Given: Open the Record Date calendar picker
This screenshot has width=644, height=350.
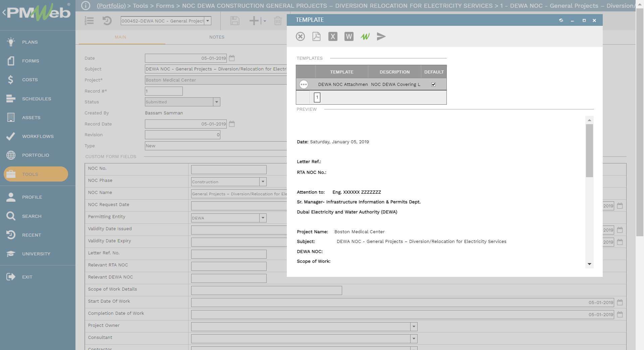Looking at the screenshot, I should click(x=232, y=124).
